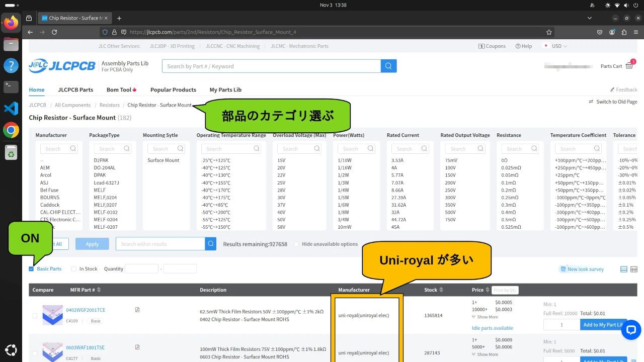Open the Help link in top bar

(523, 46)
